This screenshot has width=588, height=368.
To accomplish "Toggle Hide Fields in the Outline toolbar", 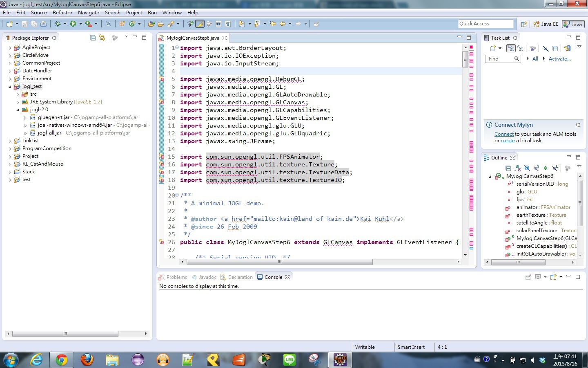I will click(x=527, y=168).
